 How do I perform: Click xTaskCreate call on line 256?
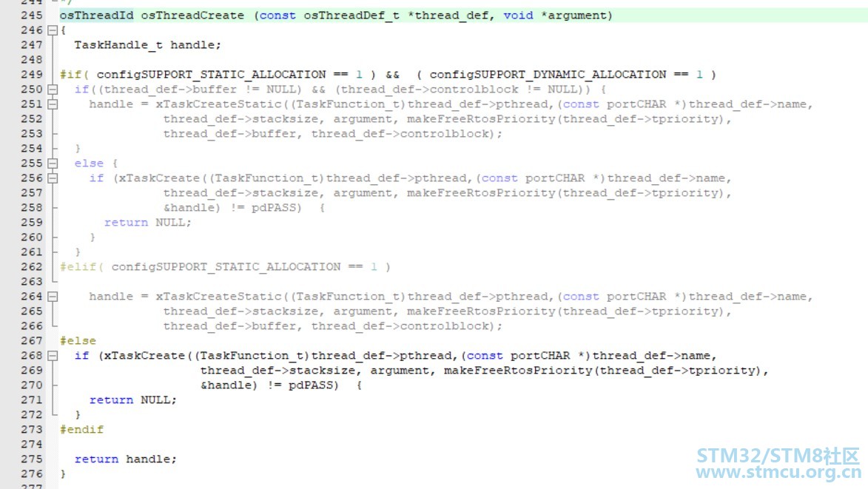click(159, 178)
